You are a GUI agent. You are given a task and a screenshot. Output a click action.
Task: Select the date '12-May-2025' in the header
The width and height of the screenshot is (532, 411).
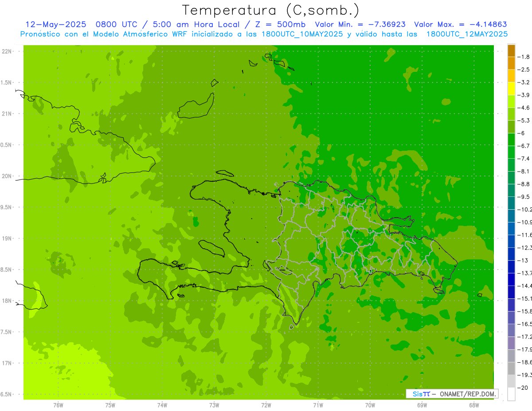55,24
